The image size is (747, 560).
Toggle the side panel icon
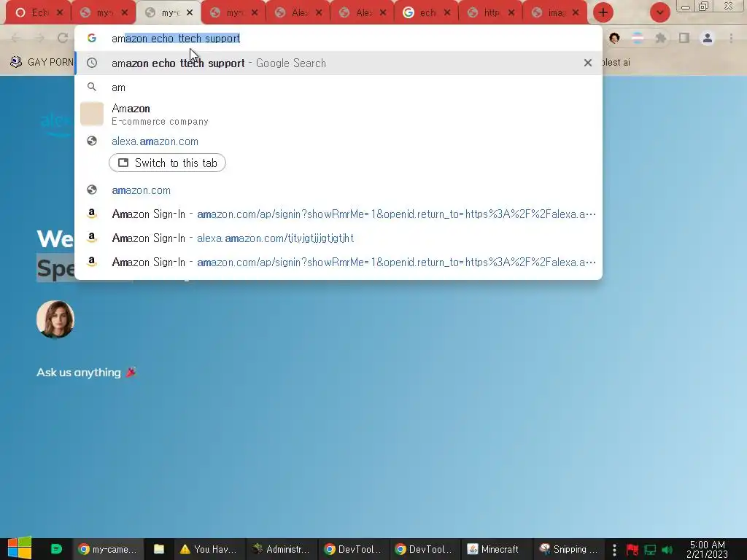click(x=684, y=38)
